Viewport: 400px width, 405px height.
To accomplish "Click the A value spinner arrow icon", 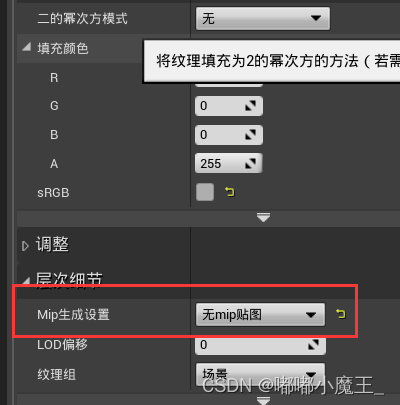I will coord(250,163).
